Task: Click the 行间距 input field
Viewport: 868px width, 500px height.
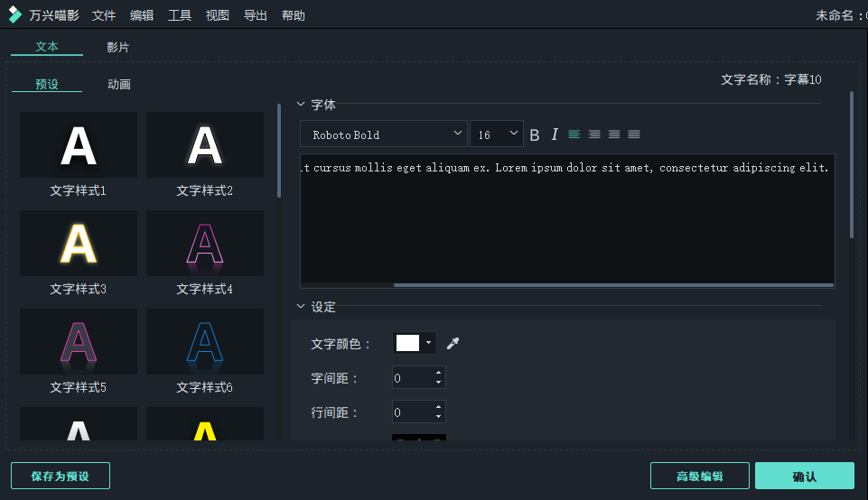Action: (x=418, y=412)
